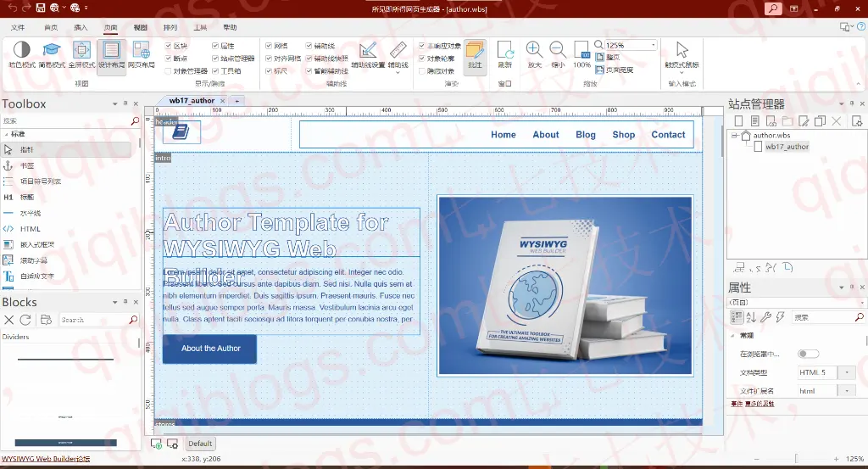868x469 pixels.
Task: Open site manager properties gear icon
Action: [857, 120]
